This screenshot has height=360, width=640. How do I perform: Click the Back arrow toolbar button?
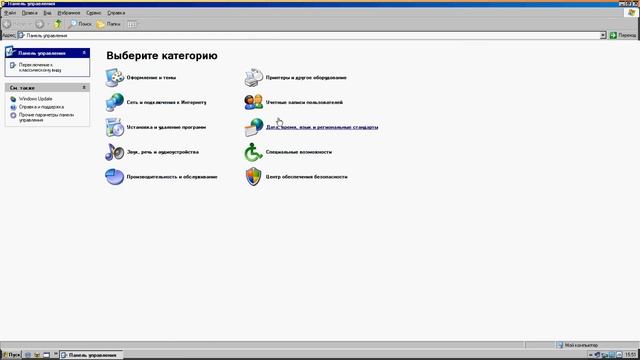click(x=7, y=24)
